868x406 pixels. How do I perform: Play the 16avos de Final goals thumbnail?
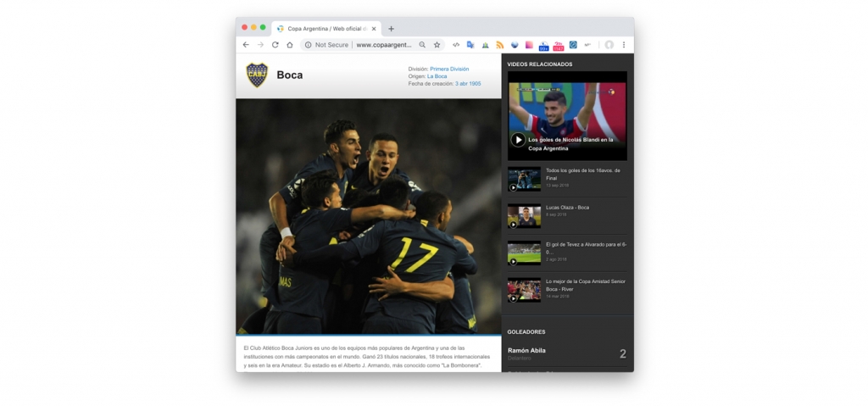pyautogui.click(x=524, y=180)
